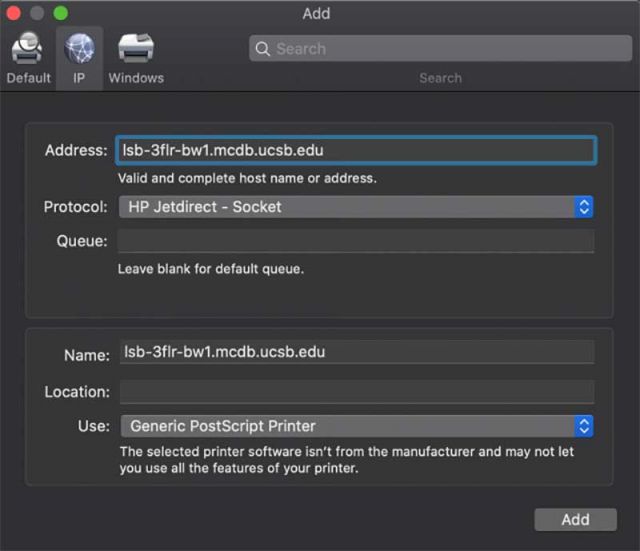Focus the Search field in toolbar
Screen dimensions: 640x551
(440, 49)
